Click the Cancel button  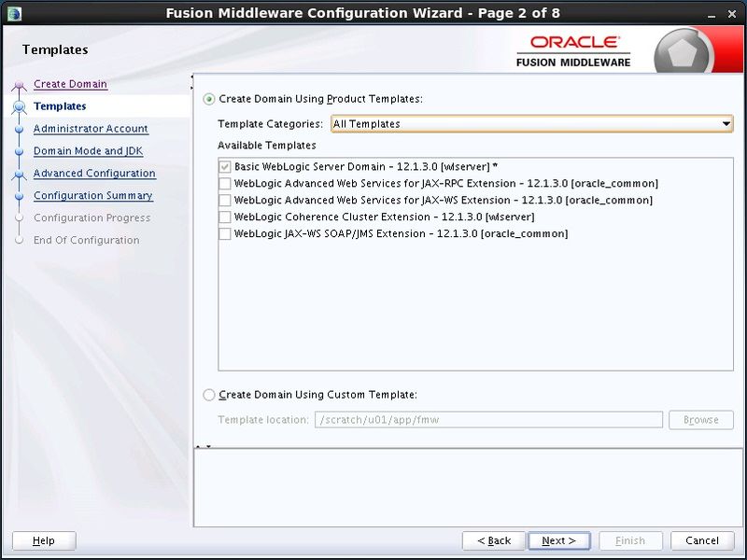point(702,540)
